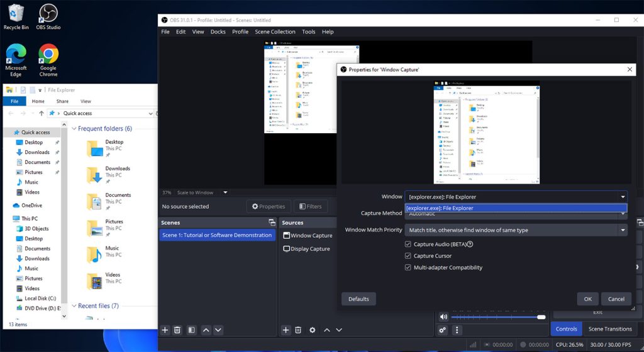
Task: Switch to Controls tab button
Action: (567, 329)
